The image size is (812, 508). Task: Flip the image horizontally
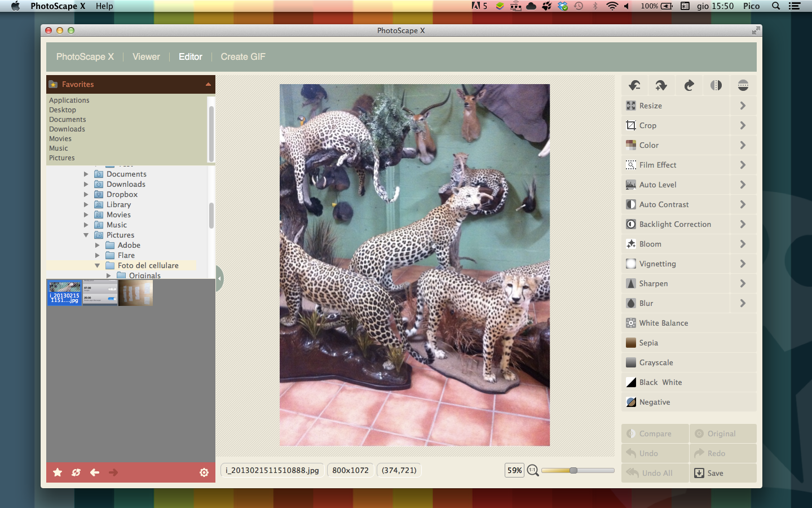[716, 85]
